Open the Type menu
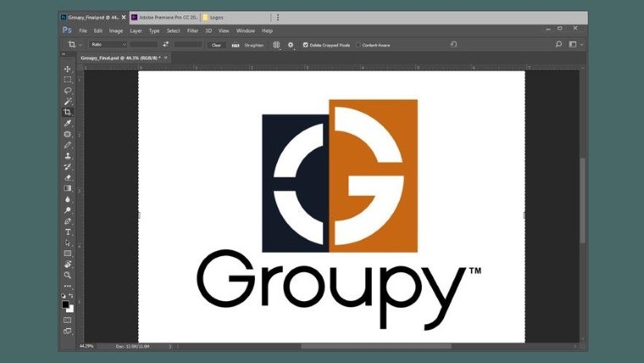Screen dimensions: 644x363 tap(154, 31)
